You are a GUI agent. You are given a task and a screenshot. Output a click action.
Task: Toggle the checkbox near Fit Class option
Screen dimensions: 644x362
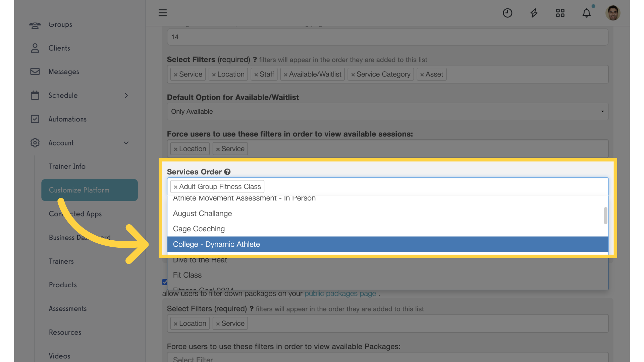[165, 282]
